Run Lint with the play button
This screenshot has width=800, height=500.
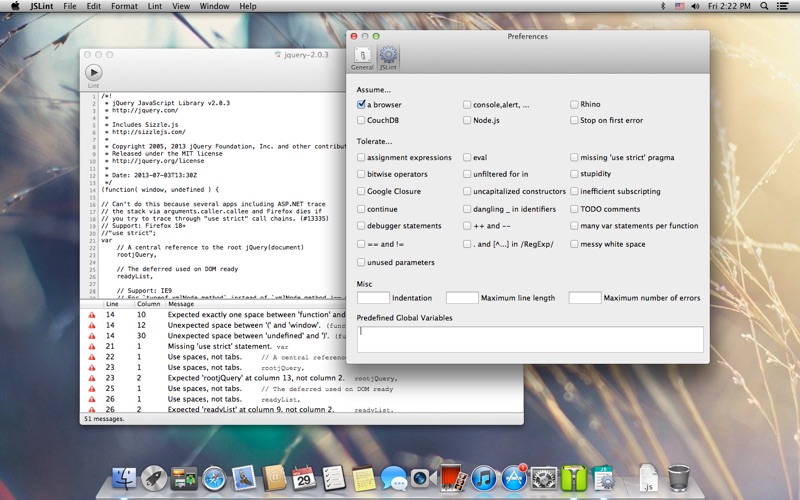pyautogui.click(x=93, y=72)
